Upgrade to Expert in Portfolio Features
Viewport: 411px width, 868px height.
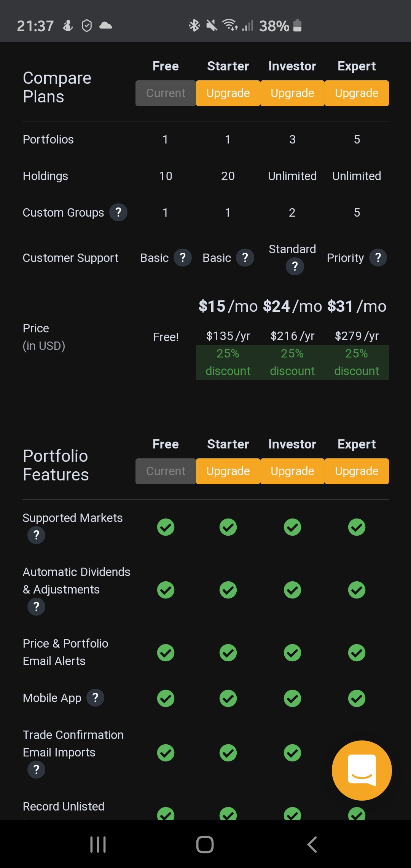pos(357,471)
